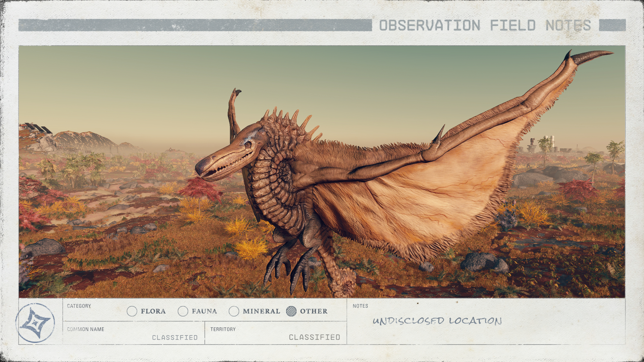Click the winged creature photo
644x362 pixels.
point(322,172)
